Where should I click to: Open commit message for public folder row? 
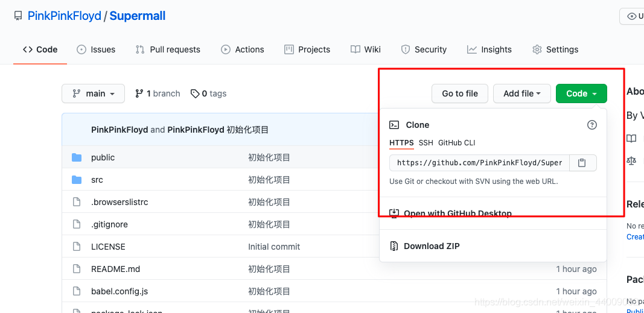[x=269, y=157]
